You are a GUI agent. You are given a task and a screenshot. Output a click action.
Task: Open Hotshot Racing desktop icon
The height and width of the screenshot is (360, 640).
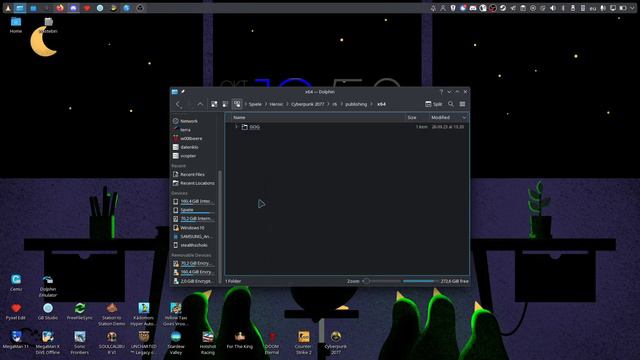(x=208, y=343)
